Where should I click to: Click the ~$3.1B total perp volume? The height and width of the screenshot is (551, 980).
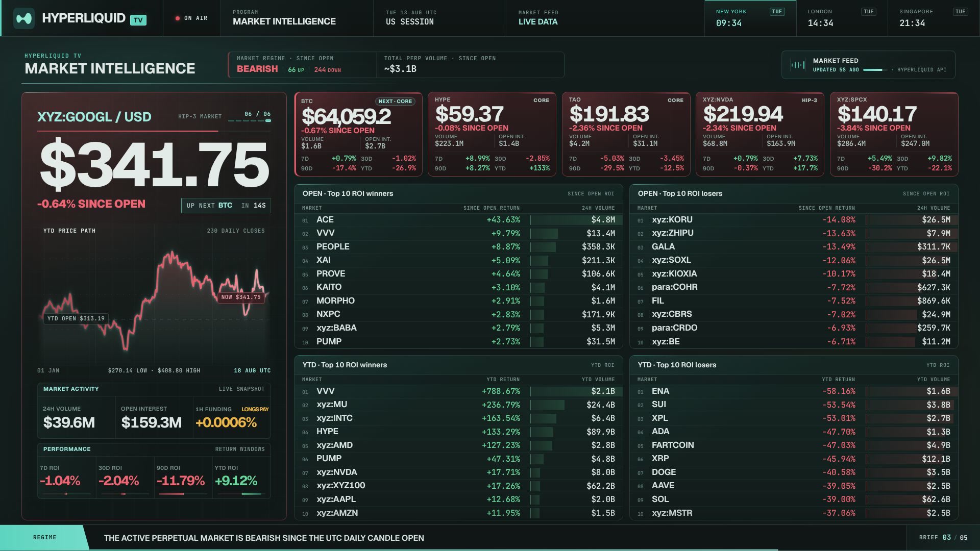(400, 69)
